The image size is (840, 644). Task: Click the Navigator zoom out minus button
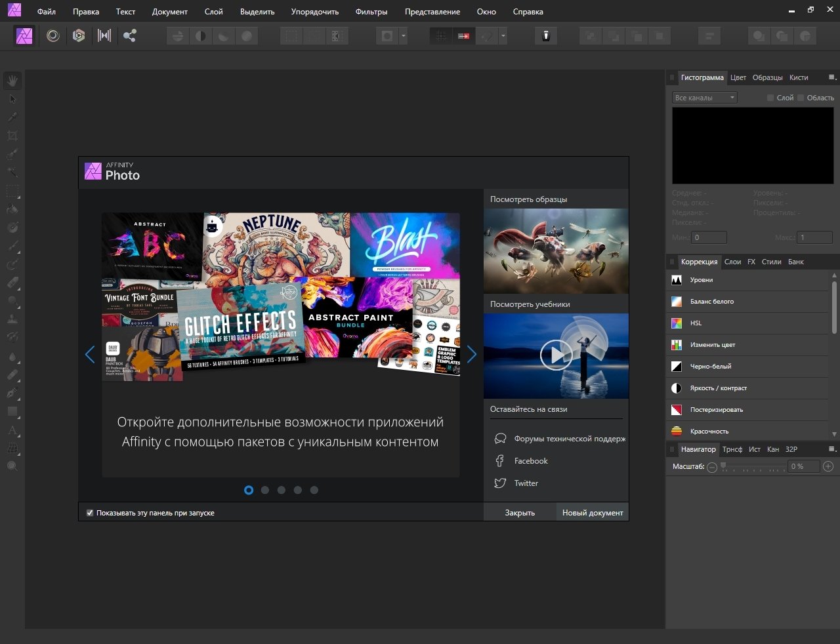(712, 467)
